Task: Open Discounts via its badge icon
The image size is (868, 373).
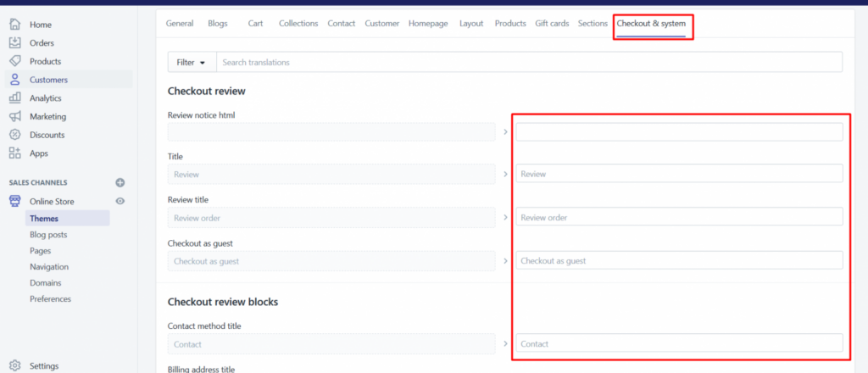Action: tap(14, 135)
